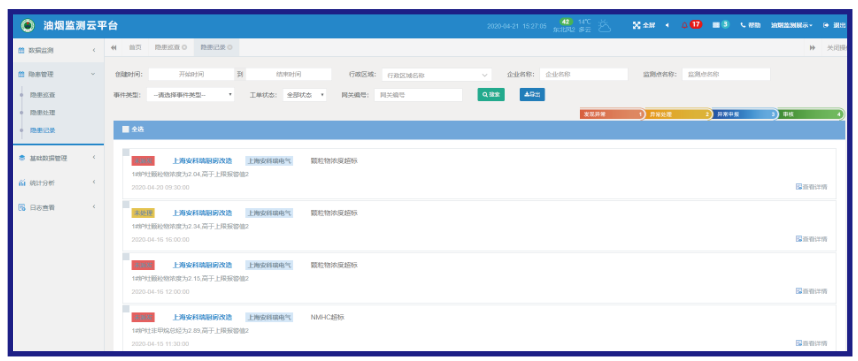The height and width of the screenshot is (361, 858).
Task: Open the 事件类型 event type dropdown
Action: [190, 95]
